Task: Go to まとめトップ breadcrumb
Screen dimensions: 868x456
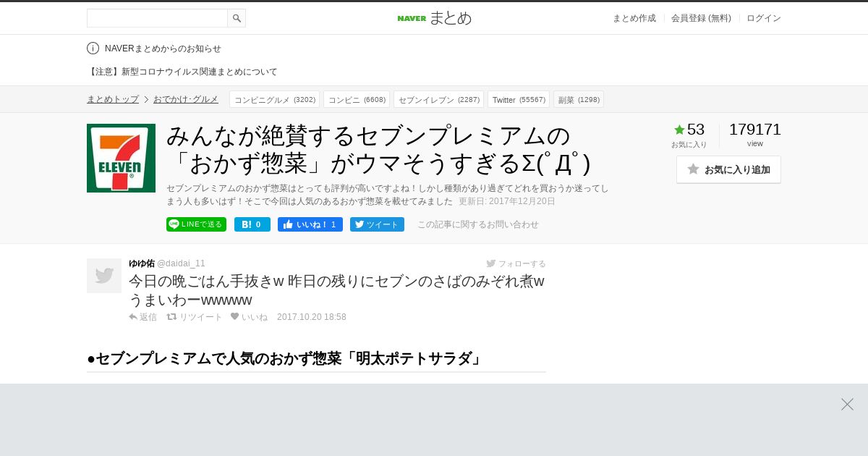Action: [113, 99]
